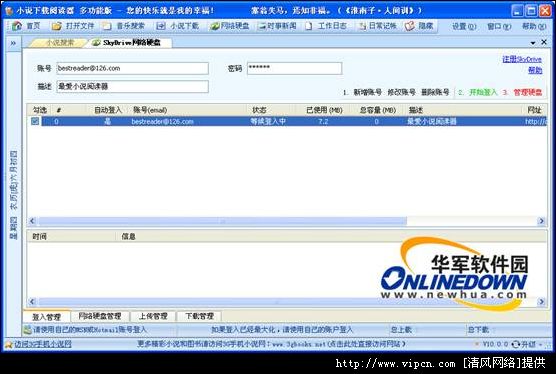This screenshot has width=556, height=374.
Task: Click the 等候登入中 status cell
Action: 268,122
